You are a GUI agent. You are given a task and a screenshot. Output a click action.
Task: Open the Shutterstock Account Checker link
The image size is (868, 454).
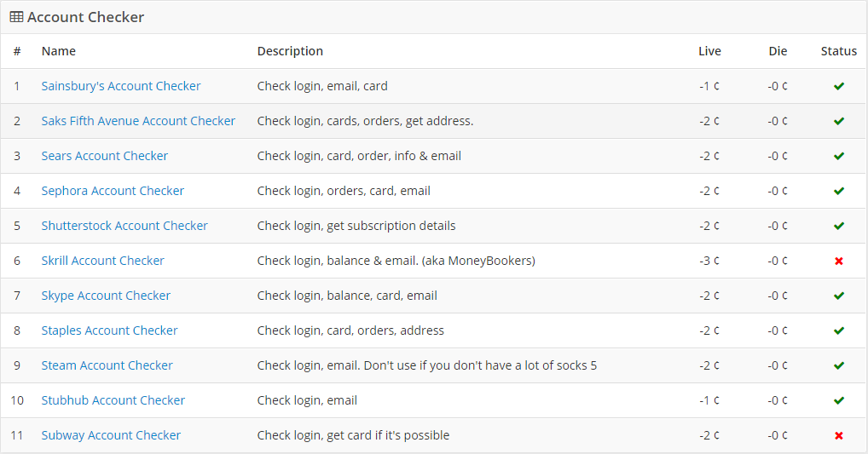[x=124, y=226]
